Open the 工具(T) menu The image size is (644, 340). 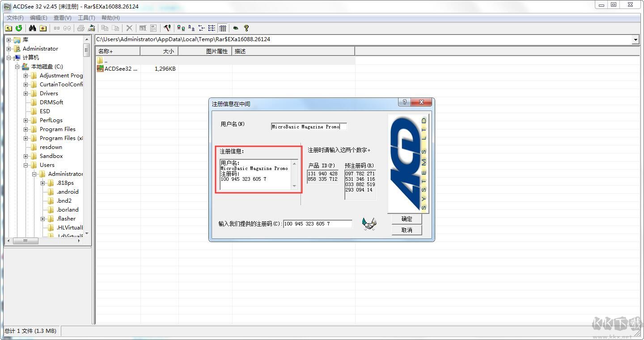86,17
